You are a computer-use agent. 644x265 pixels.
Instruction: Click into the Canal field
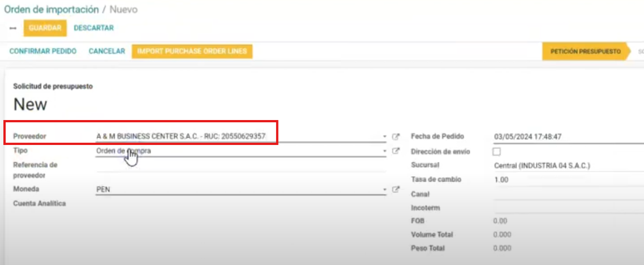566,194
